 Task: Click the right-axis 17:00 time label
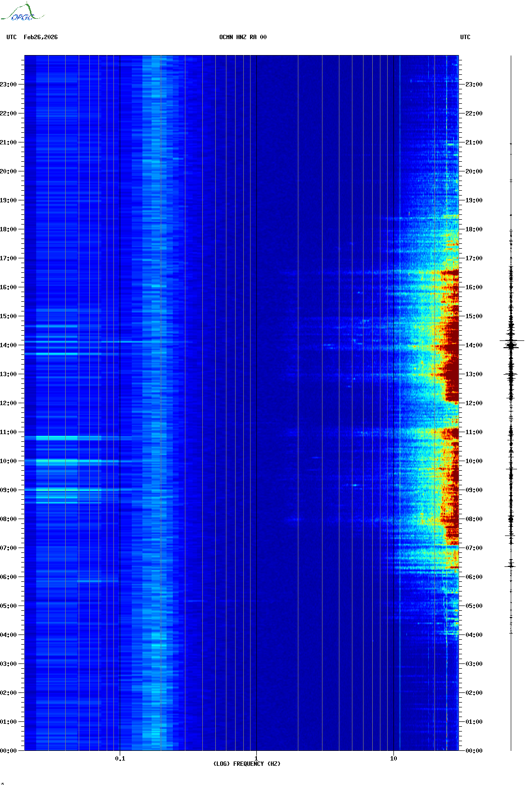[474, 258]
